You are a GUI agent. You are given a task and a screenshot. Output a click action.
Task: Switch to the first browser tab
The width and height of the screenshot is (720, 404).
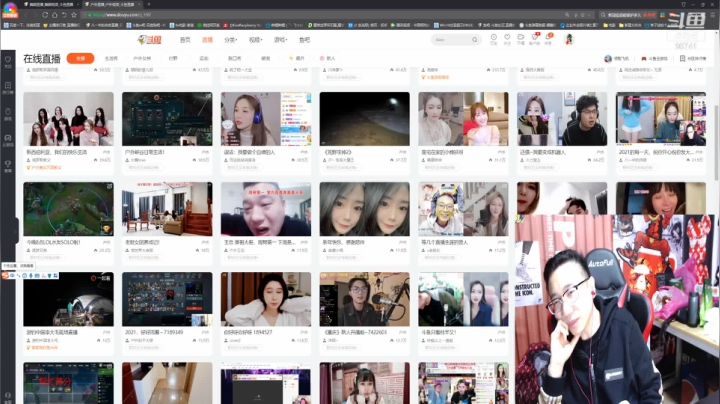[x=51, y=4]
